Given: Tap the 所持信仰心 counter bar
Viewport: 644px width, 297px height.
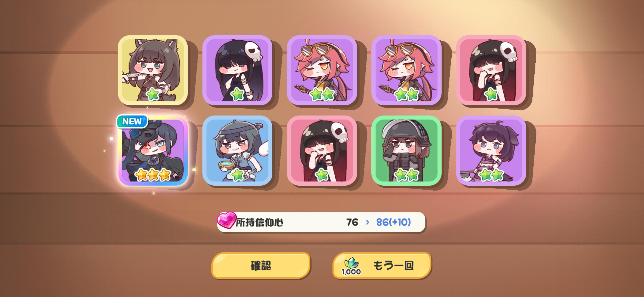Looking at the screenshot, I should (321, 222).
